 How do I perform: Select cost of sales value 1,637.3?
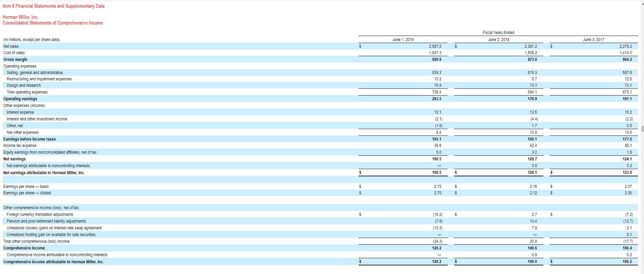[x=435, y=53]
